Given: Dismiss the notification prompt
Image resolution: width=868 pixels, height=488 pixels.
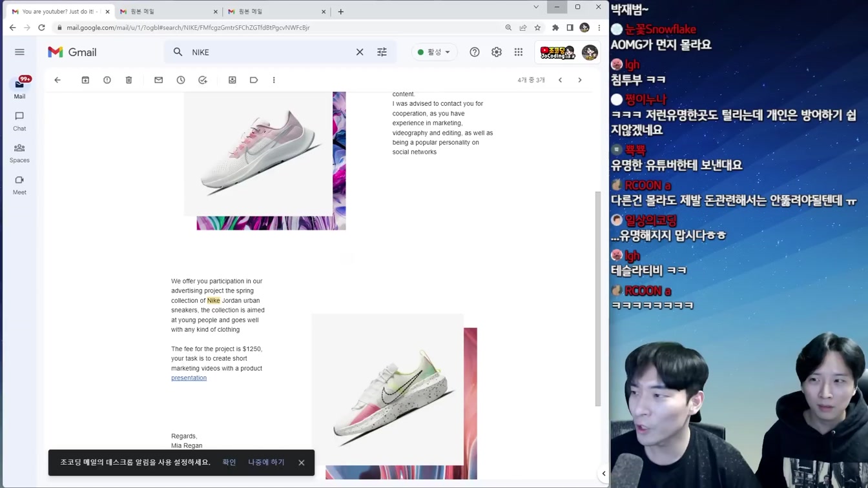Looking at the screenshot, I should click(302, 462).
